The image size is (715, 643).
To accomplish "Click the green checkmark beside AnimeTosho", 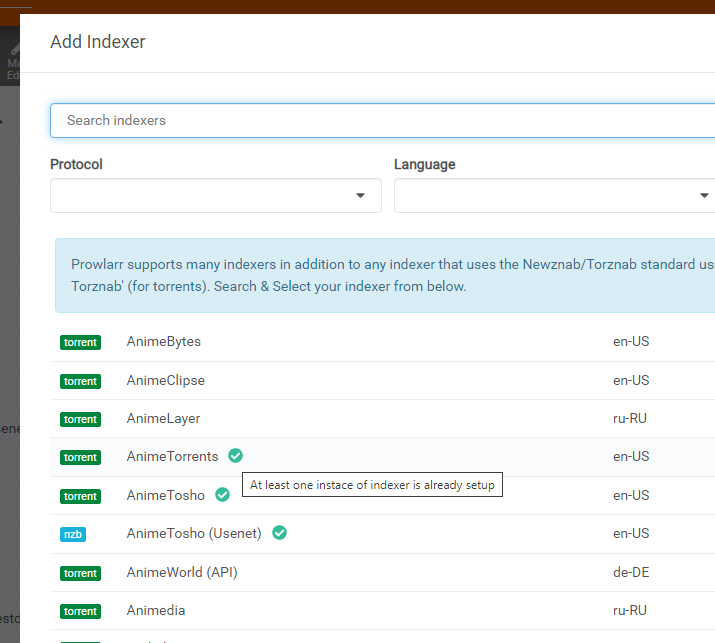I will pyautogui.click(x=223, y=494).
